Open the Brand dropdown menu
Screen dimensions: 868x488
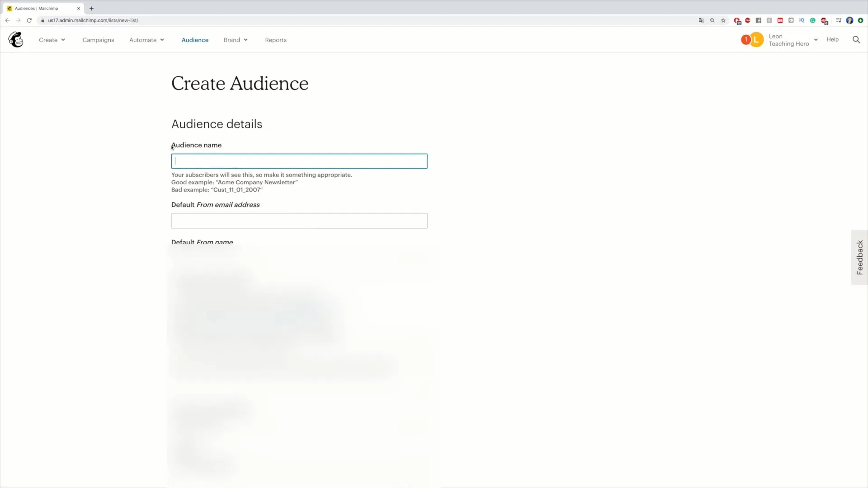click(236, 40)
